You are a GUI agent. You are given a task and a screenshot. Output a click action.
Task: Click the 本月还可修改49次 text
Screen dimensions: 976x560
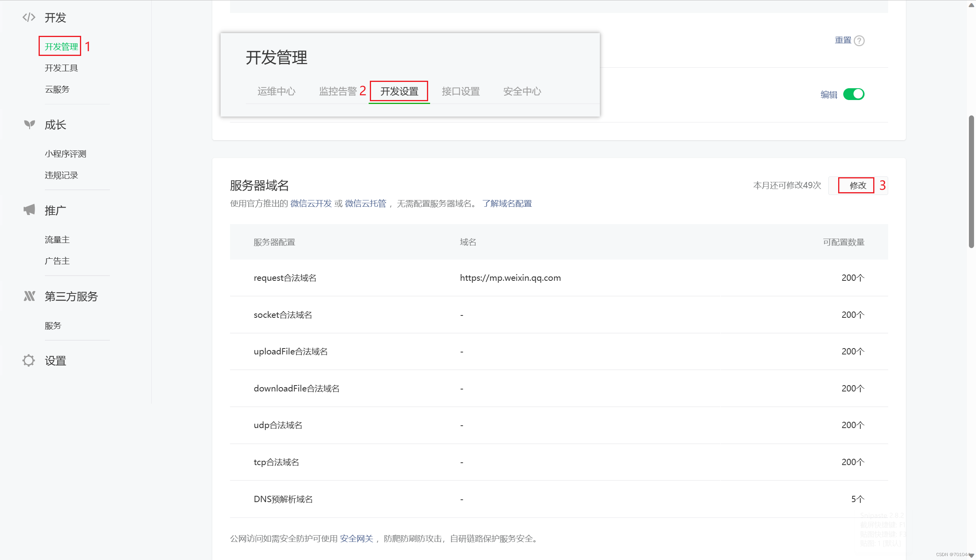click(x=787, y=185)
